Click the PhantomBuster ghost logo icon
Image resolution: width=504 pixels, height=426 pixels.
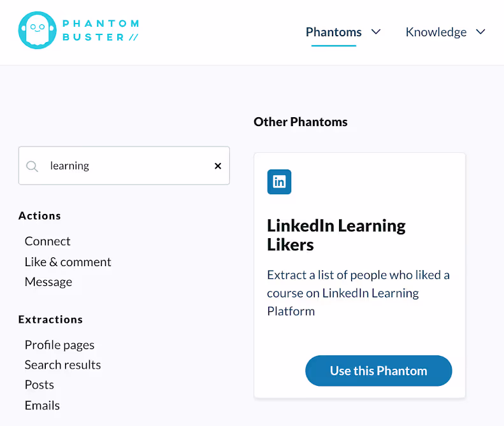click(38, 30)
